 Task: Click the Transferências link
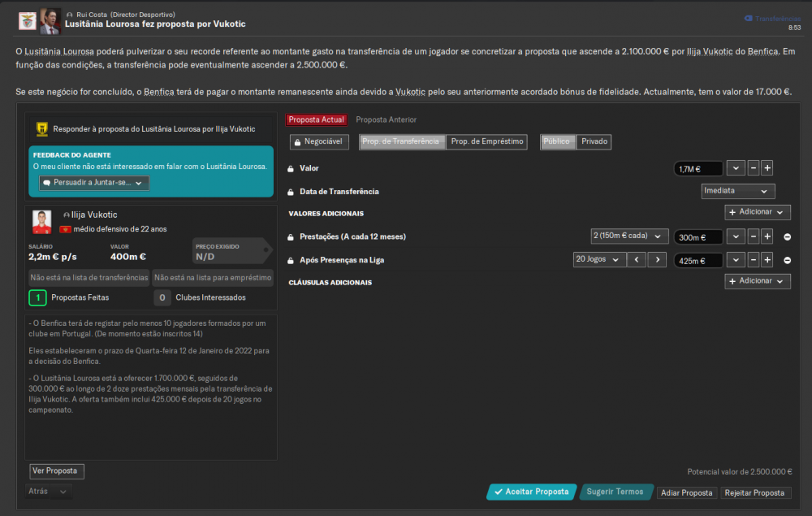(777, 19)
